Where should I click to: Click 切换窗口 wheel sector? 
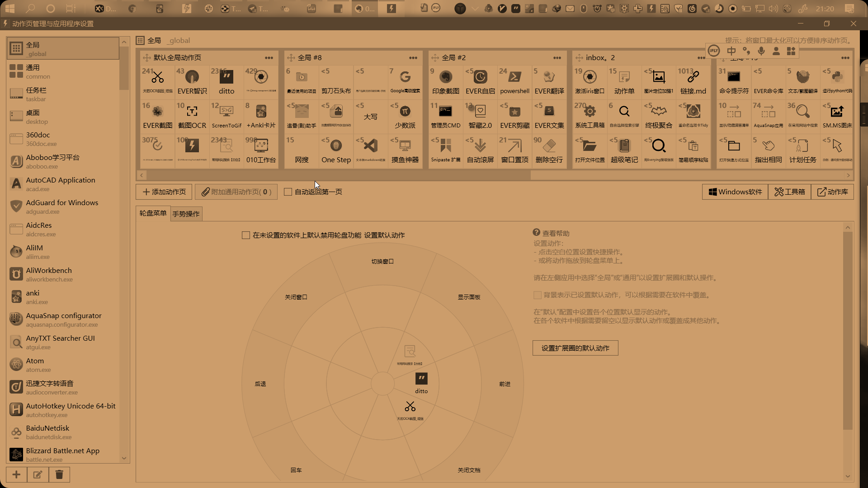point(382,262)
